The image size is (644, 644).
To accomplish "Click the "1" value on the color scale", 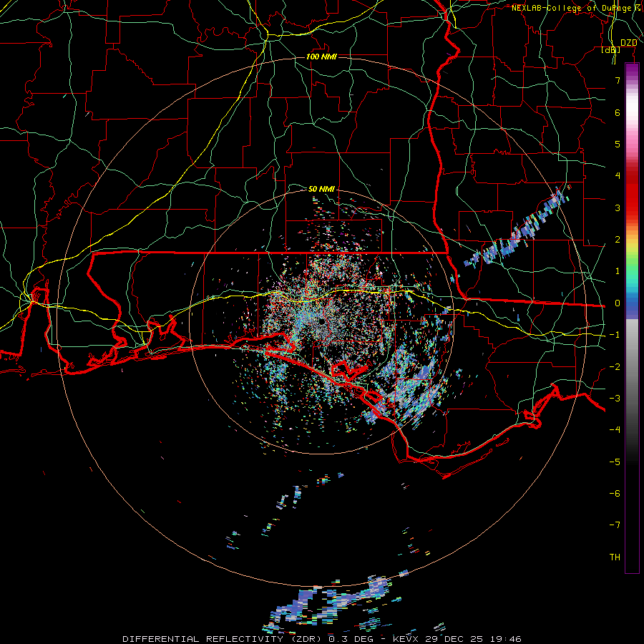I will (x=618, y=271).
